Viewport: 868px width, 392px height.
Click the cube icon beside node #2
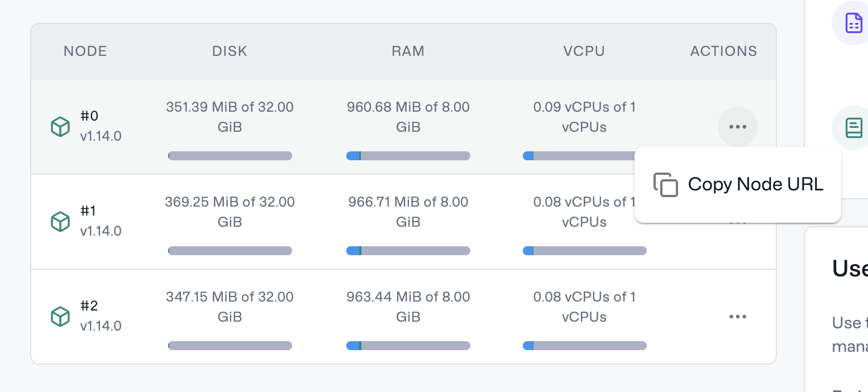click(x=59, y=317)
